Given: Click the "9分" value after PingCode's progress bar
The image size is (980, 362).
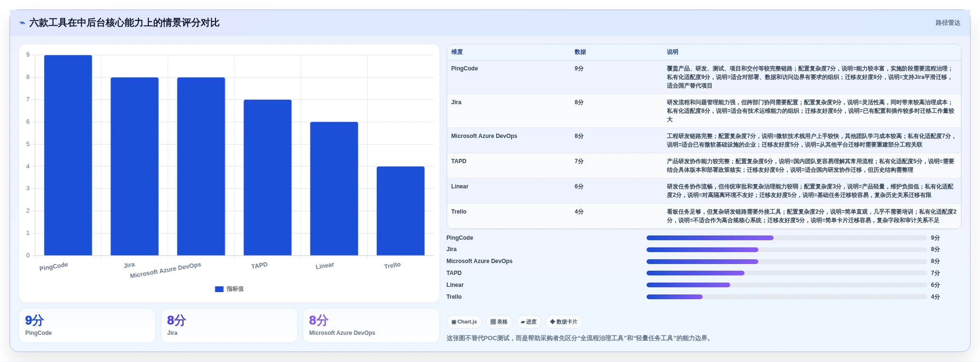Looking at the screenshot, I should 935,238.
